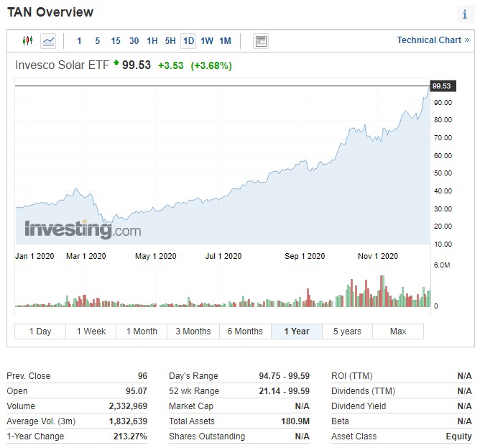Click the 99.53 price marker on axis
This screenshot has width=480, height=448.
[443, 86]
